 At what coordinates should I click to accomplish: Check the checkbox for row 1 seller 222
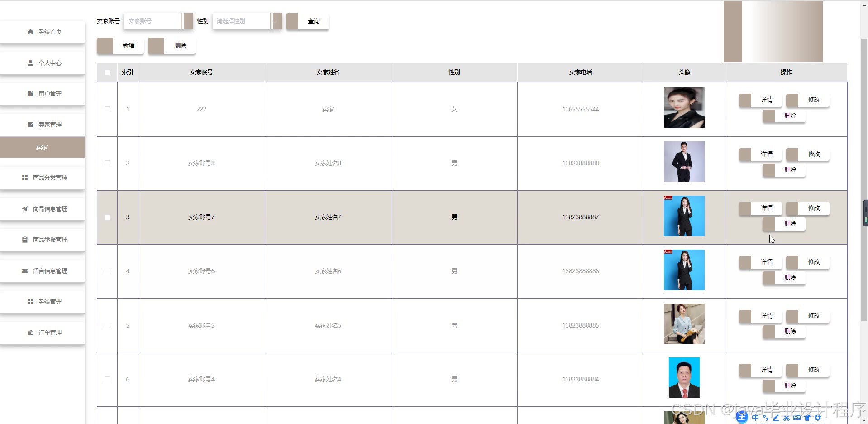tap(107, 110)
